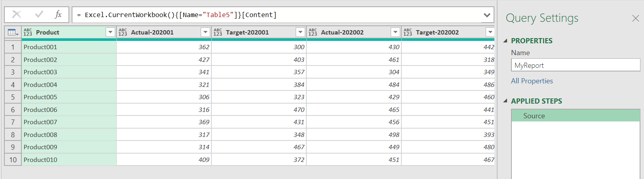Open the All Properties link
Image resolution: width=644 pixels, height=179 pixels.
(532, 81)
